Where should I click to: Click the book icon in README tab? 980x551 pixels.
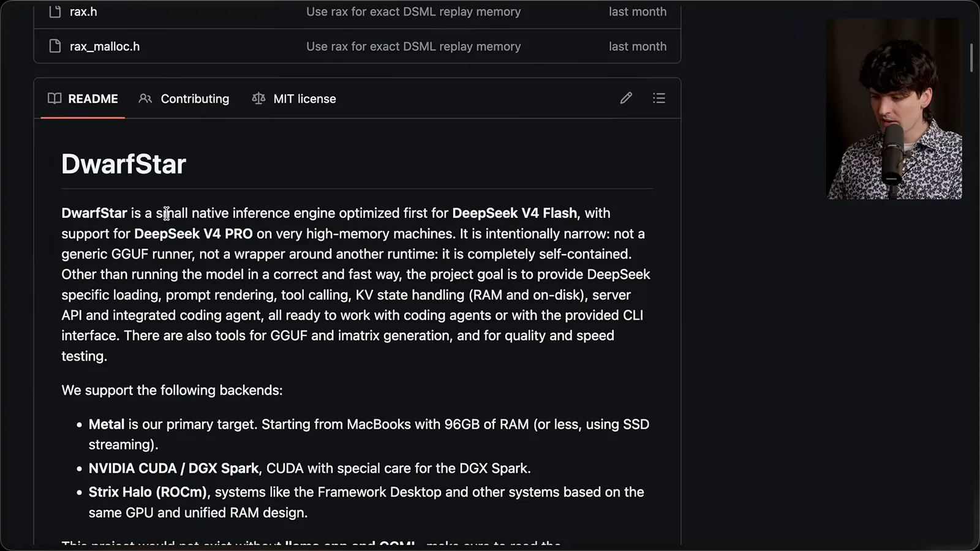pyautogui.click(x=55, y=99)
